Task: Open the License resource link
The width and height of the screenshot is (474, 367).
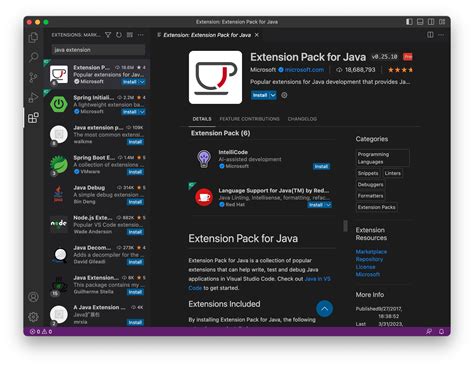Action: (365, 267)
